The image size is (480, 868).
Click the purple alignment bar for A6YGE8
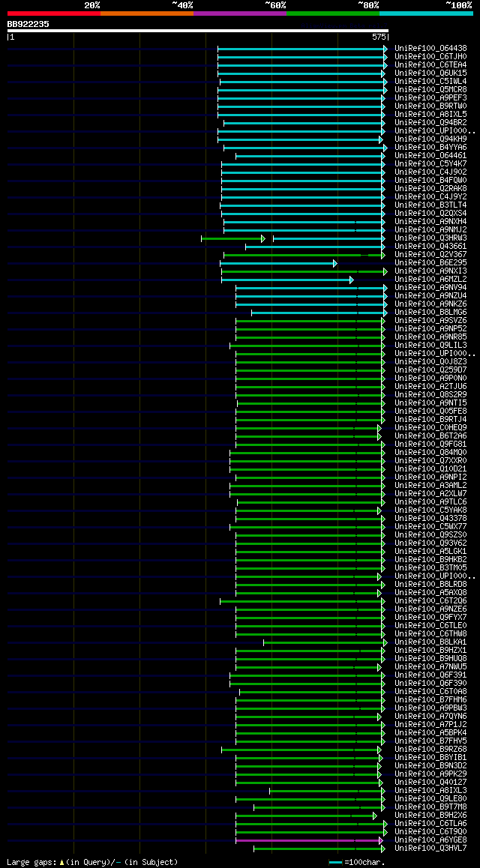pyautogui.click(x=309, y=840)
